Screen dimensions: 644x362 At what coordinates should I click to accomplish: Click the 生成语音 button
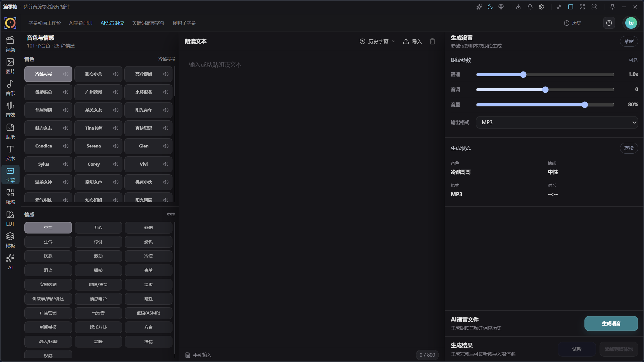coord(611,323)
